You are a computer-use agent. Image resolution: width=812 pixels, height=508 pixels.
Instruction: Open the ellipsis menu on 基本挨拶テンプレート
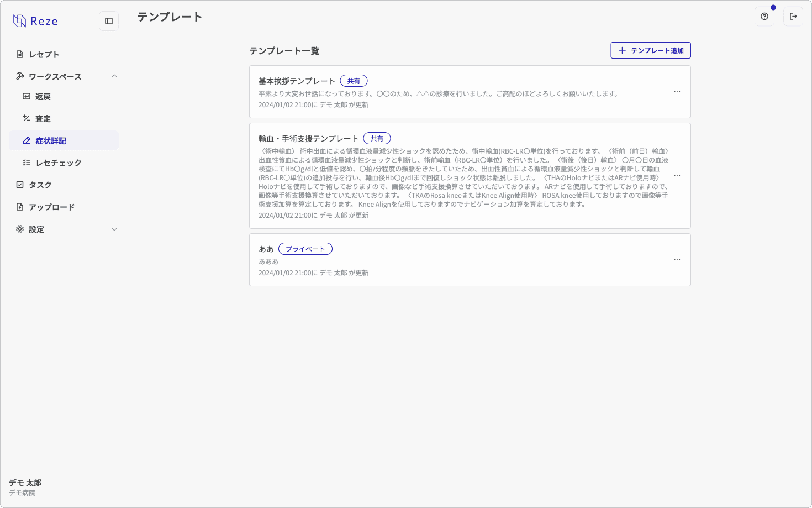[677, 92]
